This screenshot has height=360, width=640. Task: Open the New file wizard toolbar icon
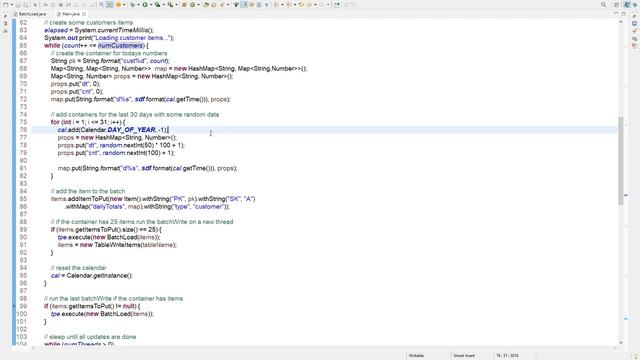[x=6, y=4]
